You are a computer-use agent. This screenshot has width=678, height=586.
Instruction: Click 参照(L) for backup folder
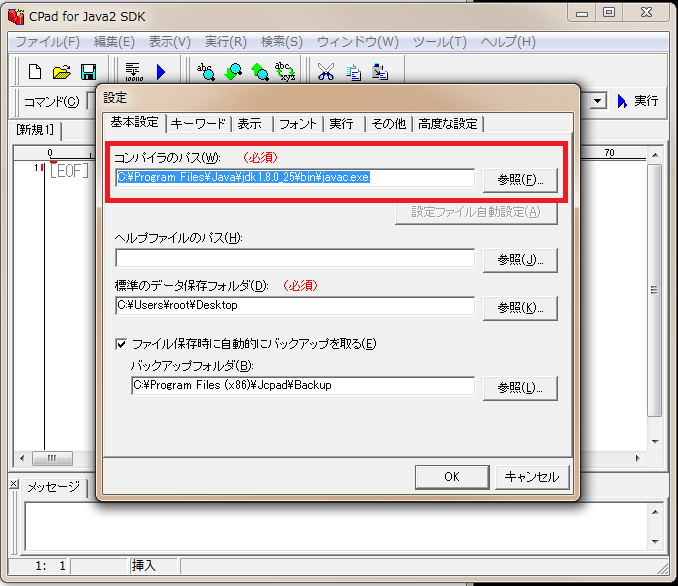(x=519, y=387)
